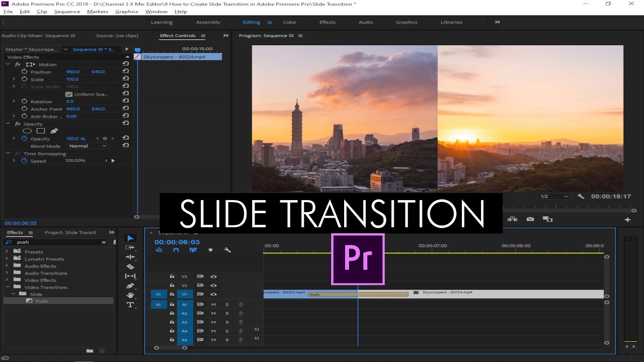644x362 pixels.
Task: Toggle lock on V1 track
Action: click(x=172, y=294)
